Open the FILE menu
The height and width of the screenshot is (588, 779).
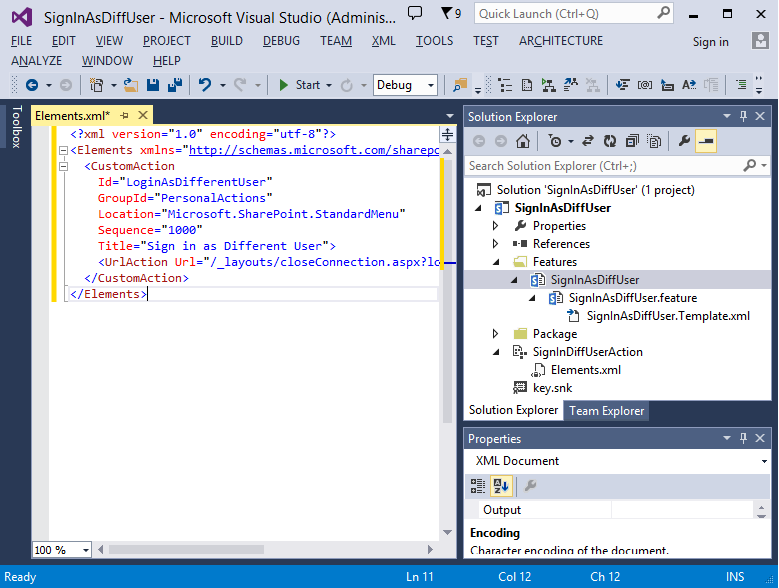point(21,41)
